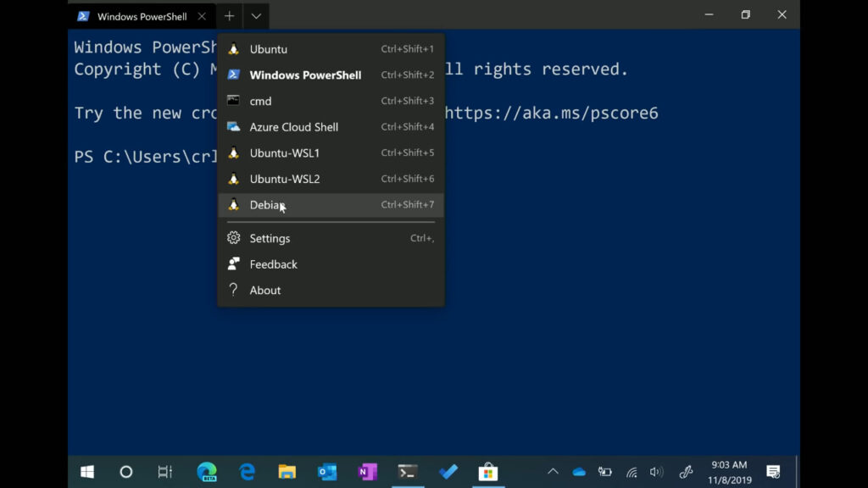Click the volume speaker tray icon
Image resolution: width=868 pixels, height=488 pixels.
coord(657,472)
